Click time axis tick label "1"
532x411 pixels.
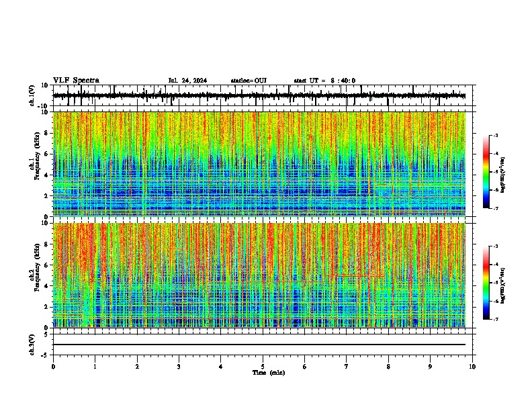point(95,367)
